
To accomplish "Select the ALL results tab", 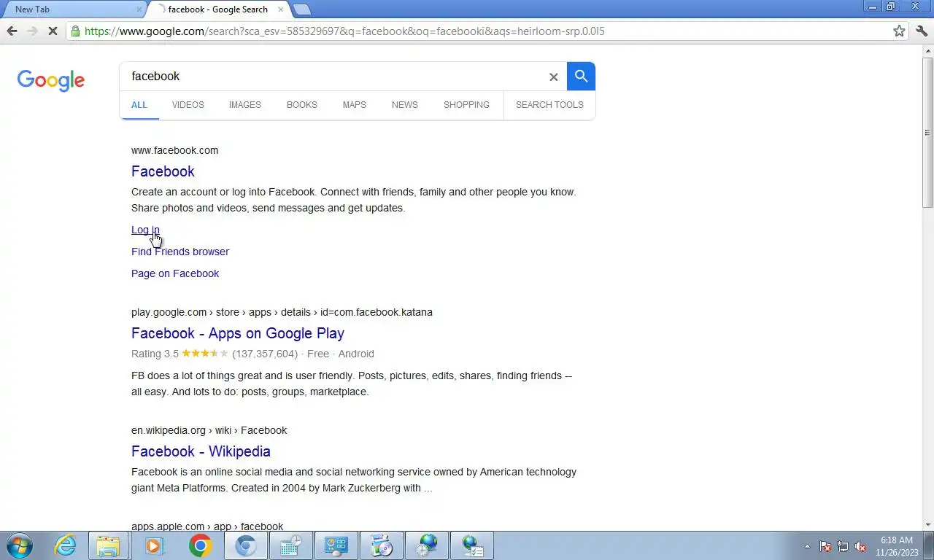I will (139, 105).
